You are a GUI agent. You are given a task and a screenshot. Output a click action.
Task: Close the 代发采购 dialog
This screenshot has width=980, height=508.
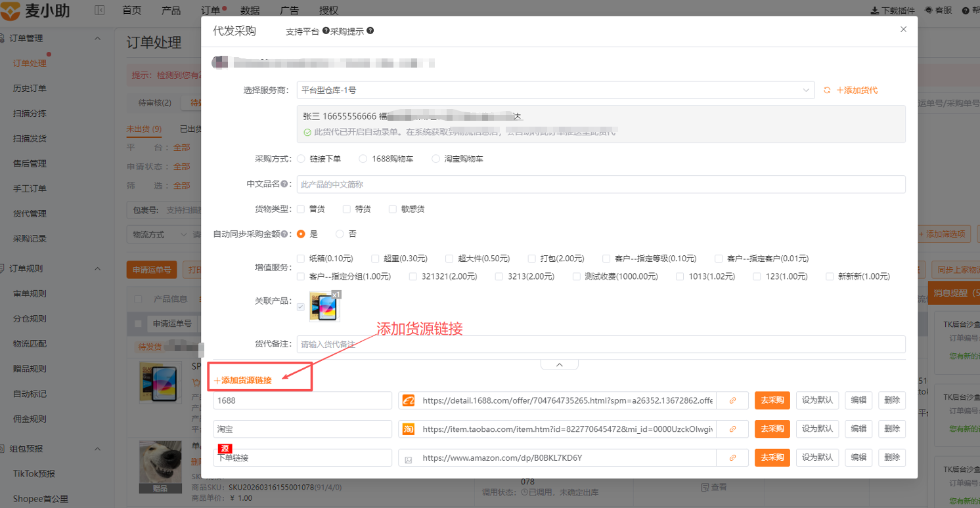[903, 30]
